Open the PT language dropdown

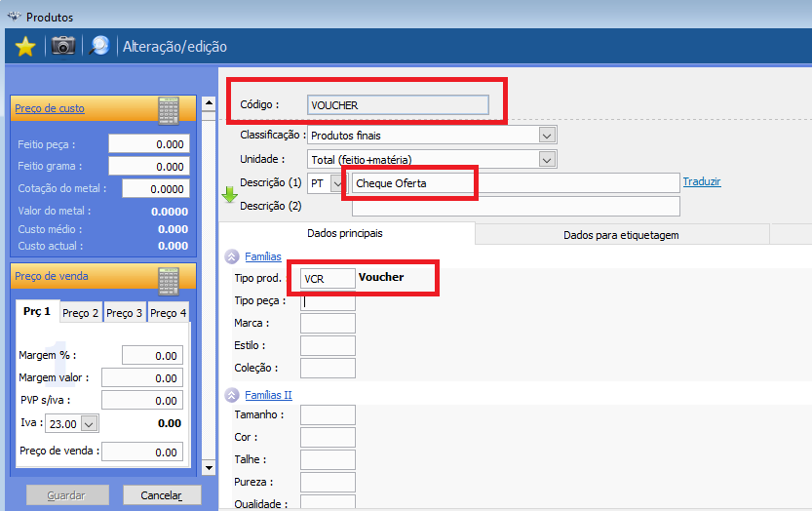(338, 182)
